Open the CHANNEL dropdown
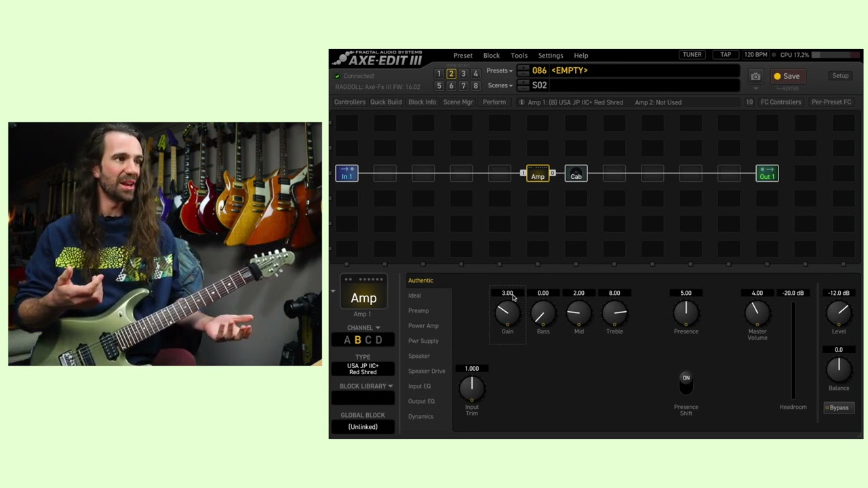Image resolution: width=868 pixels, height=488 pixels. pos(363,328)
